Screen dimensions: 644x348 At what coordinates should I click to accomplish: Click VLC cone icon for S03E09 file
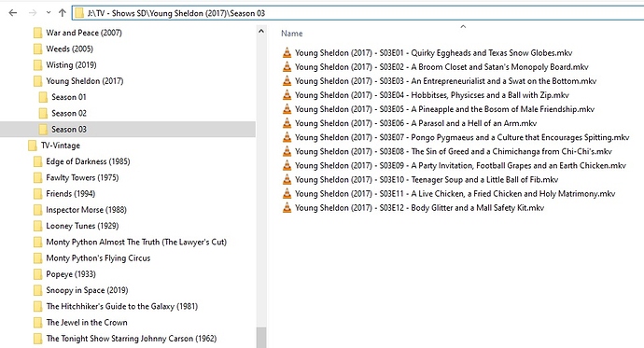point(287,165)
